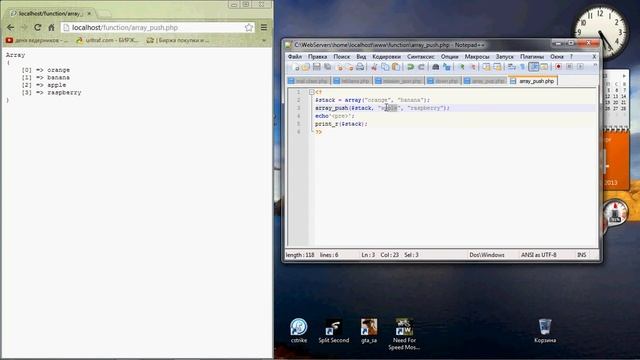Toggle the INS insert mode indicator

582,255
